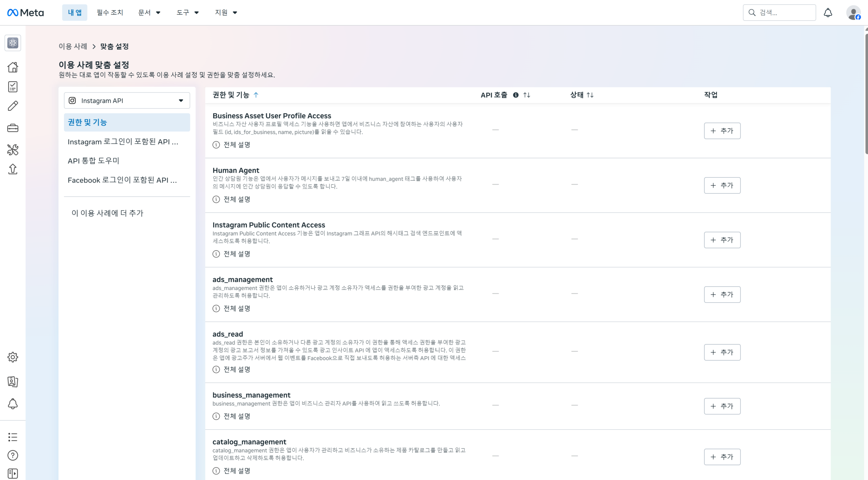Open app settings gear icon
The width and height of the screenshot is (868, 480).
13,357
